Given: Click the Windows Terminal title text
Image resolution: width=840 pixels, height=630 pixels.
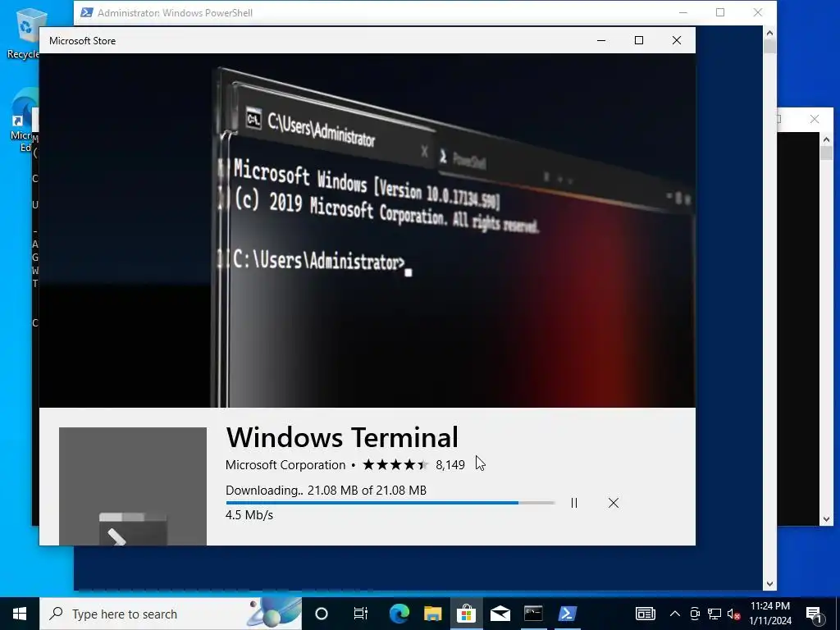Looking at the screenshot, I should (x=342, y=437).
